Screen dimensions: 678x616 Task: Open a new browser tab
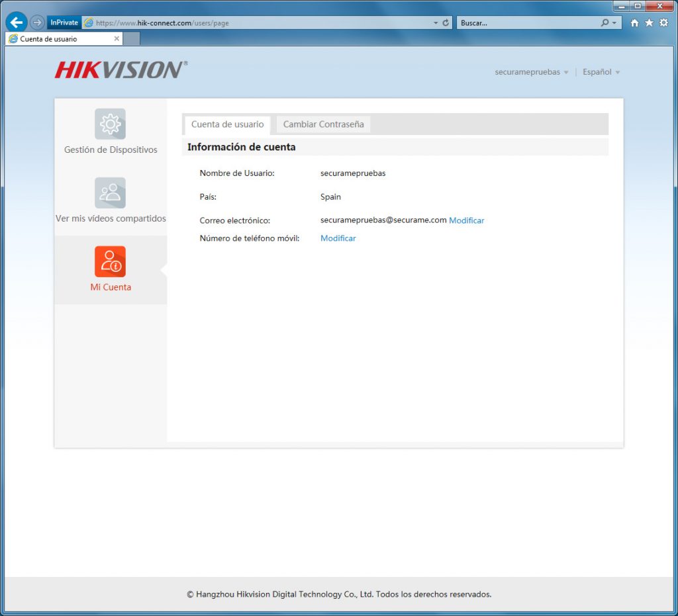coord(132,39)
